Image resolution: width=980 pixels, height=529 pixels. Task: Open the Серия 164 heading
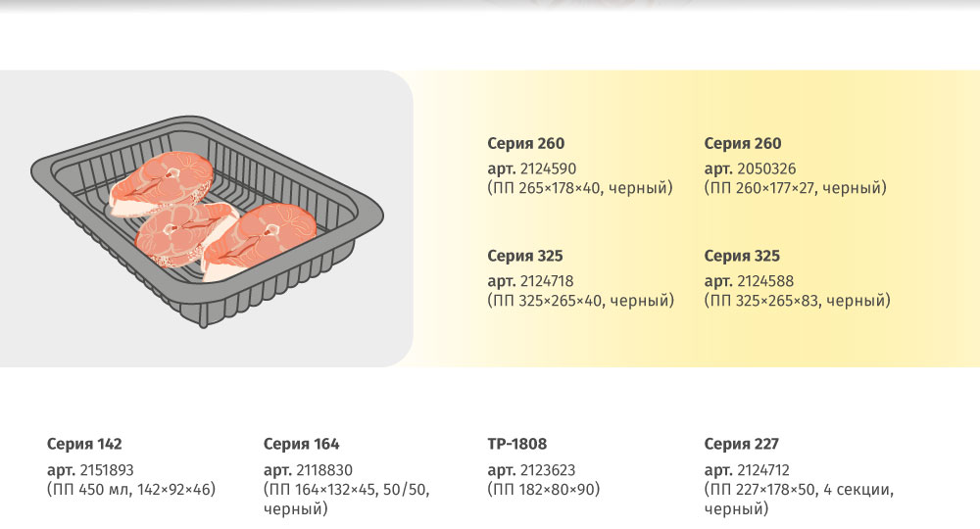pos(301,444)
